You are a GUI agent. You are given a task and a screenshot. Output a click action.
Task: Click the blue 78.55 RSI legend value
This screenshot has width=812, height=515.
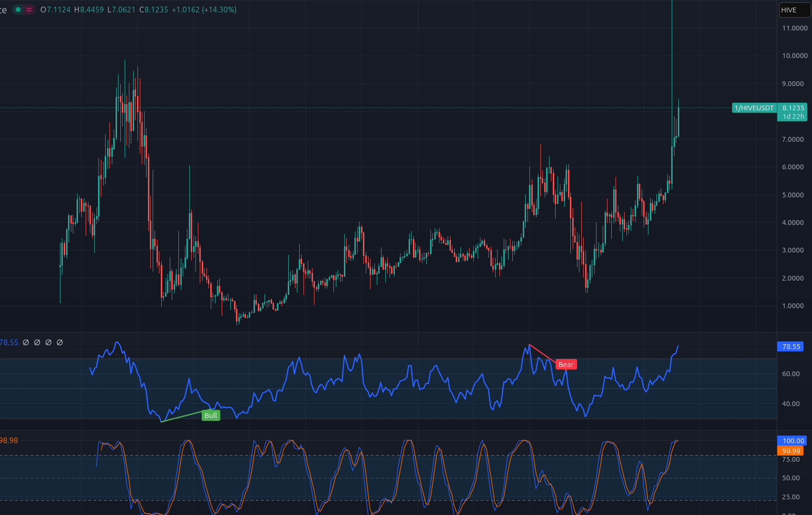9,342
